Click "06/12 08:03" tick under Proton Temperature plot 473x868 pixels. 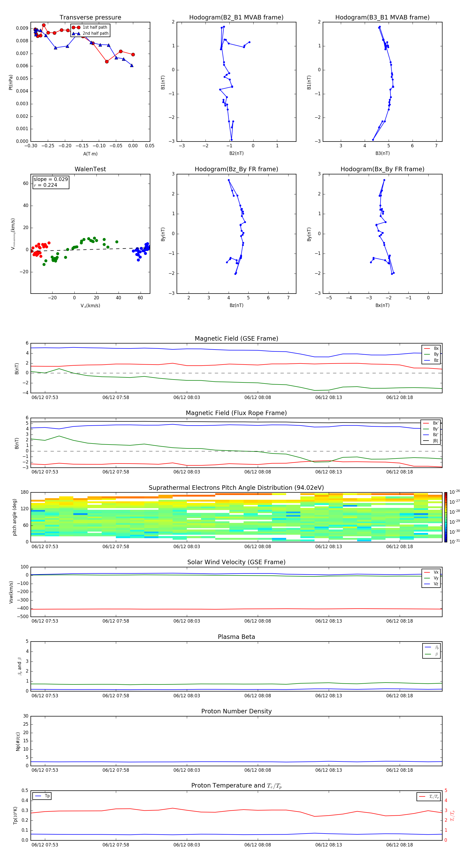(187, 845)
